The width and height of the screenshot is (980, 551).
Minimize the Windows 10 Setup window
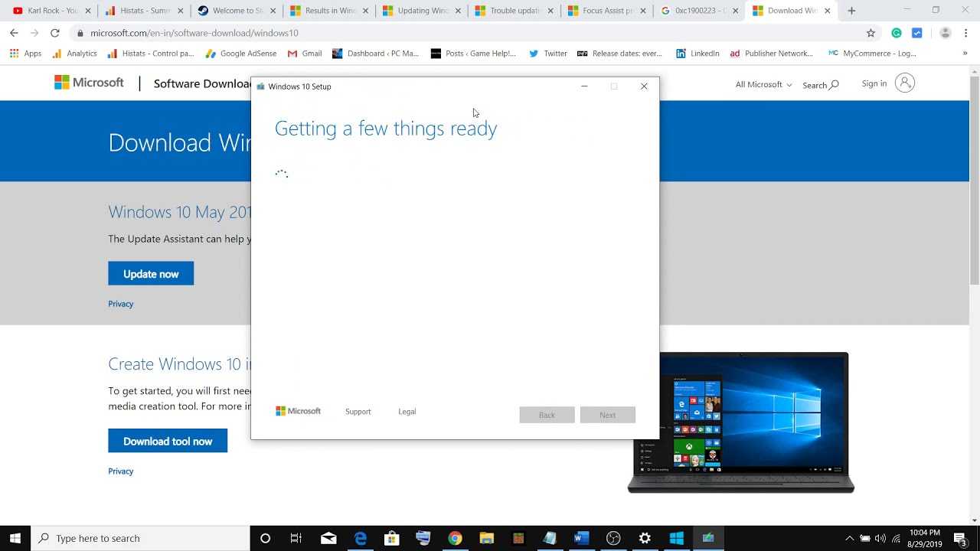(584, 86)
